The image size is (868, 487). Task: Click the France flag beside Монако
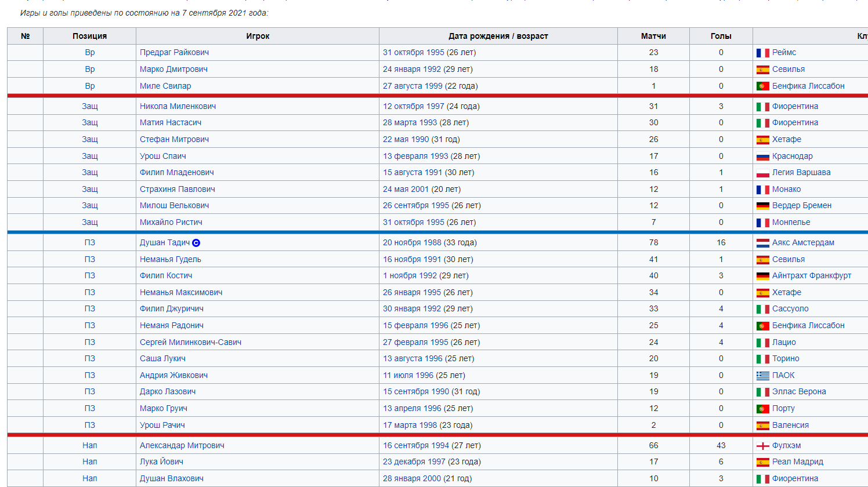point(763,190)
